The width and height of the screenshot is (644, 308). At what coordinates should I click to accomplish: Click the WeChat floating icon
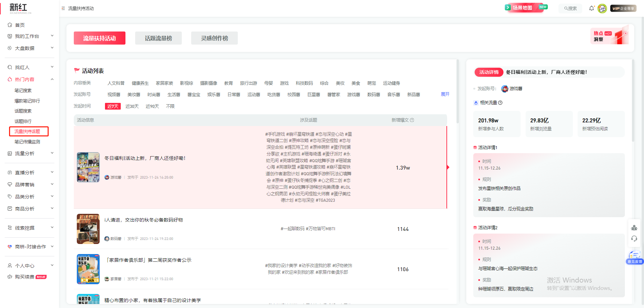coord(634,228)
